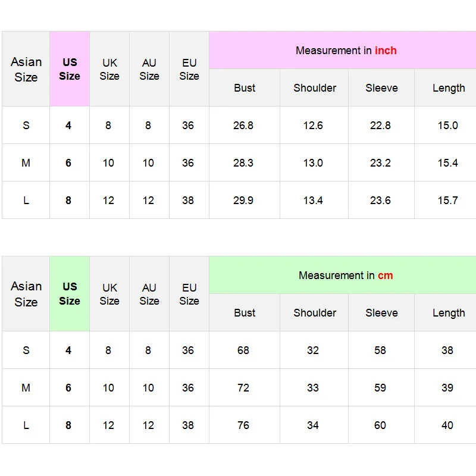Click length value 39 in cm table
The width and height of the screenshot is (476, 476).
pyautogui.click(x=447, y=388)
